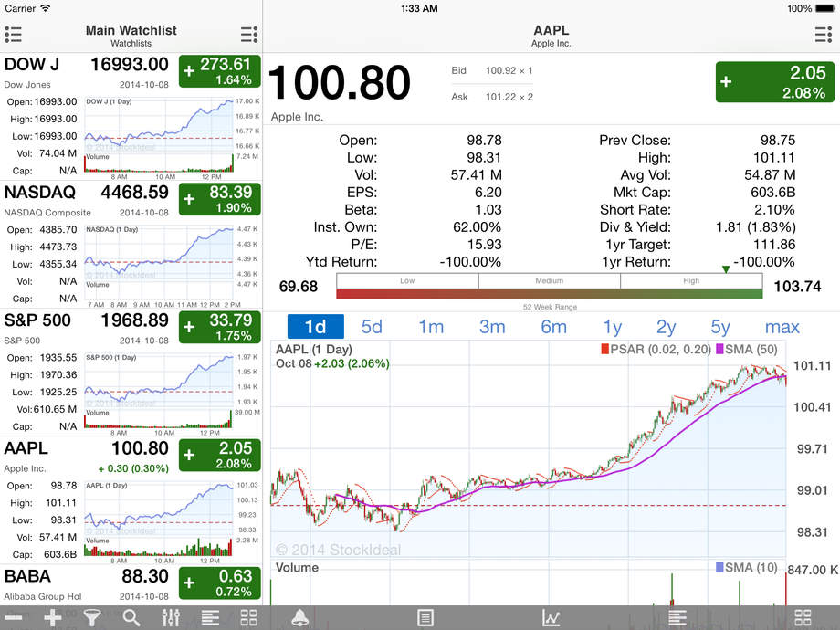Select the 5d chart range

(372, 326)
